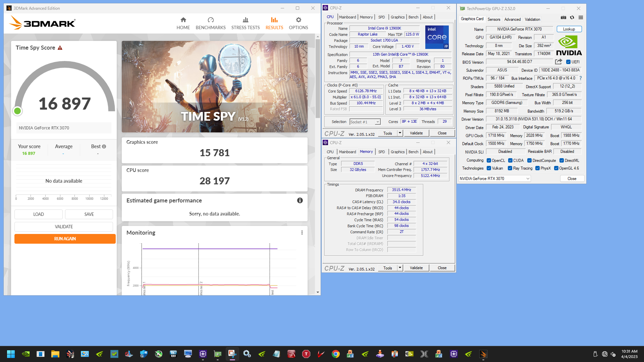644x362 pixels.
Task: Toggle the UEFI checkbox in GPU-Z
Action: point(568,62)
